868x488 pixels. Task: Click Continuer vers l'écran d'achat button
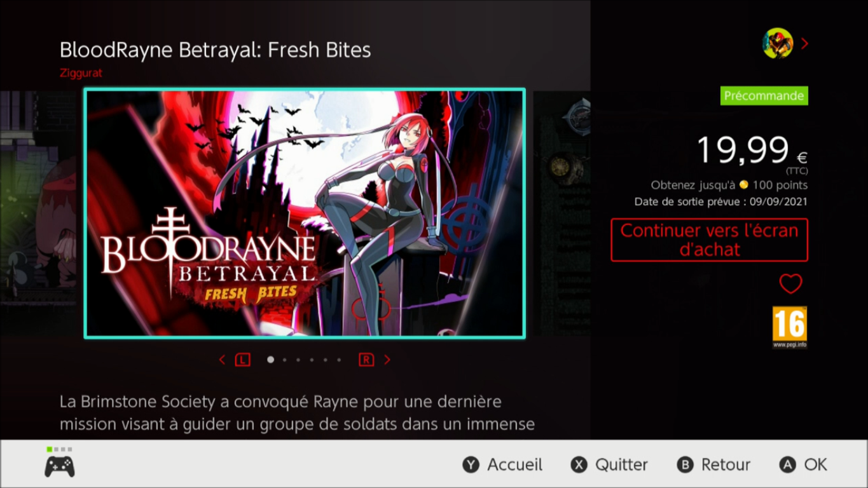709,240
